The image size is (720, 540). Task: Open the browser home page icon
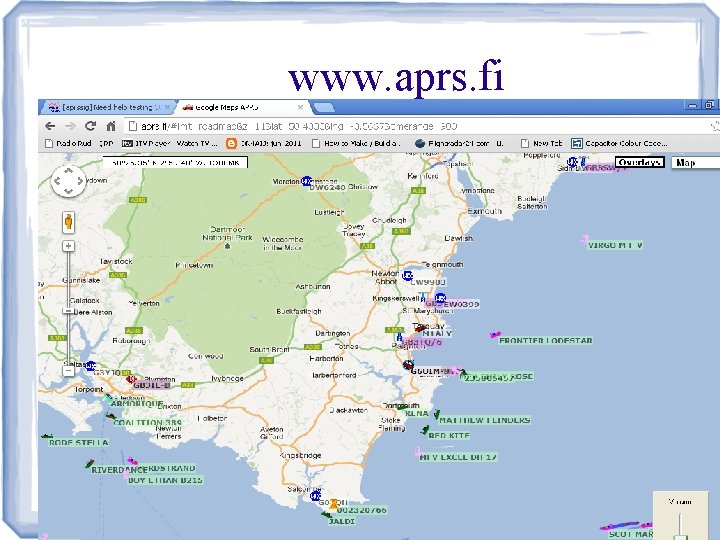pyautogui.click(x=111, y=125)
